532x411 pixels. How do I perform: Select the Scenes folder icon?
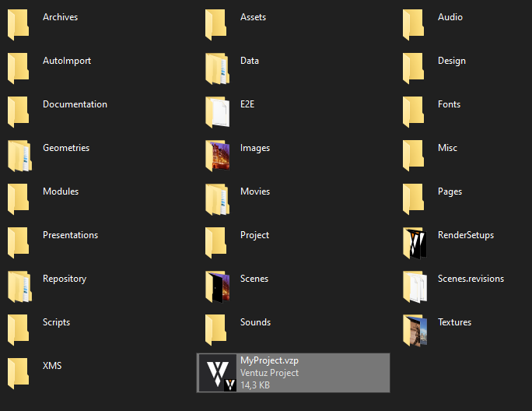[216, 286]
